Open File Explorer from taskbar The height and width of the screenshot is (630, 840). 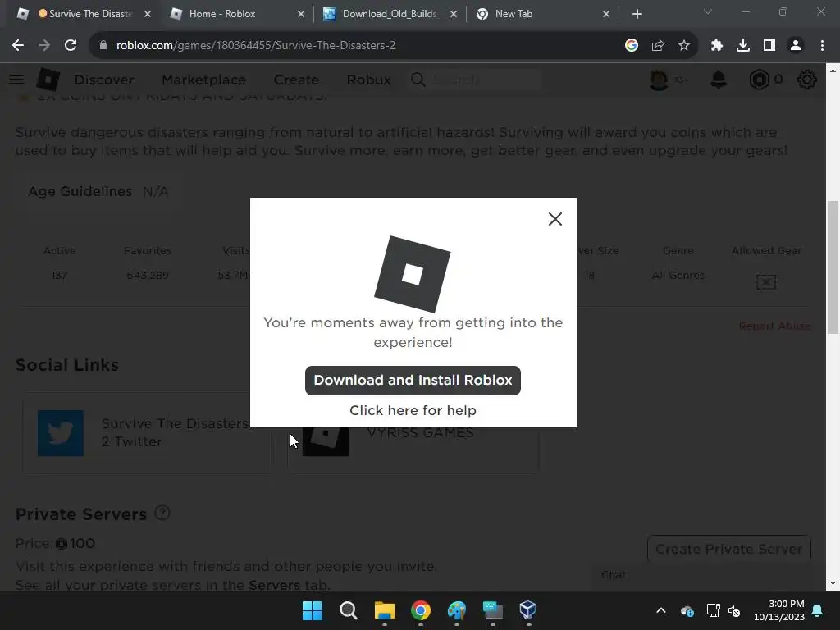tap(385, 610)
